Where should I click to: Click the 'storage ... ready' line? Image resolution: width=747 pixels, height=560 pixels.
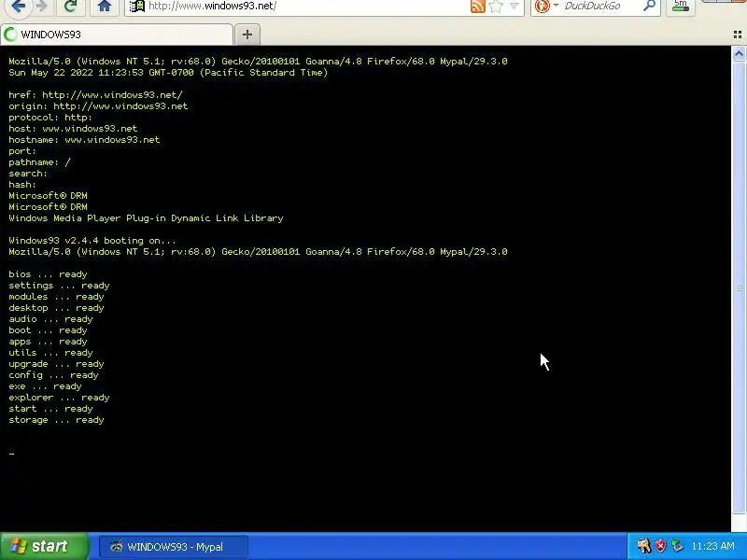tap(56, 419)
